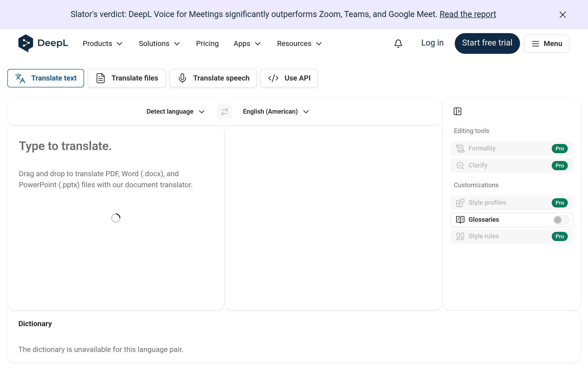Click the Clarify magnifier icon
Screen dimensions: 588x368
click(x=460, y=166)
